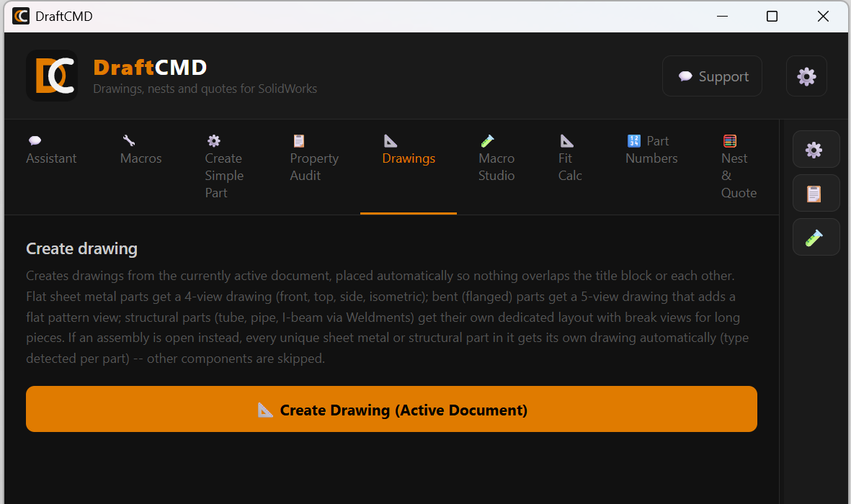Click Create Drawing (Active Document) button
Screen dimensions: 851x504
point(391,409)
